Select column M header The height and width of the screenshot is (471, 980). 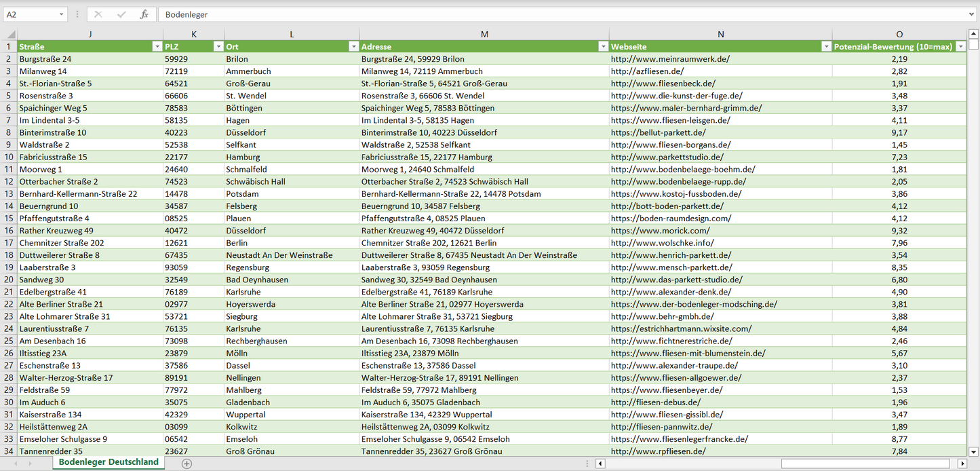pyautogui.click(x=484, y=34)
